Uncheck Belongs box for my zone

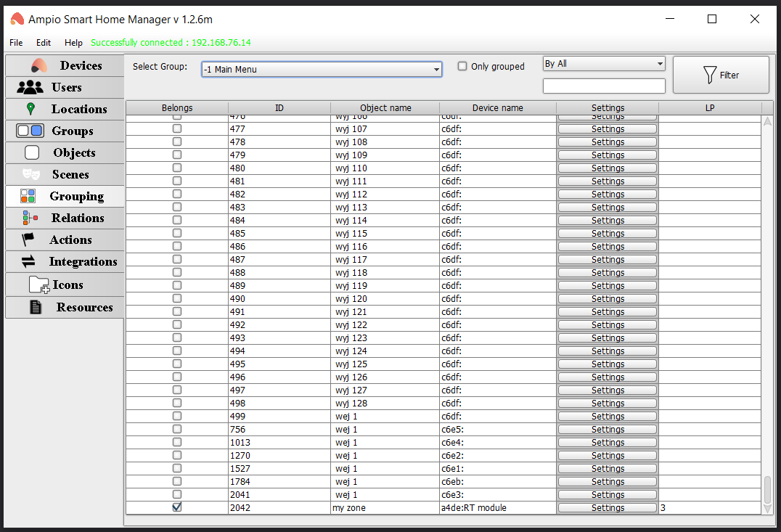point(177,507)
